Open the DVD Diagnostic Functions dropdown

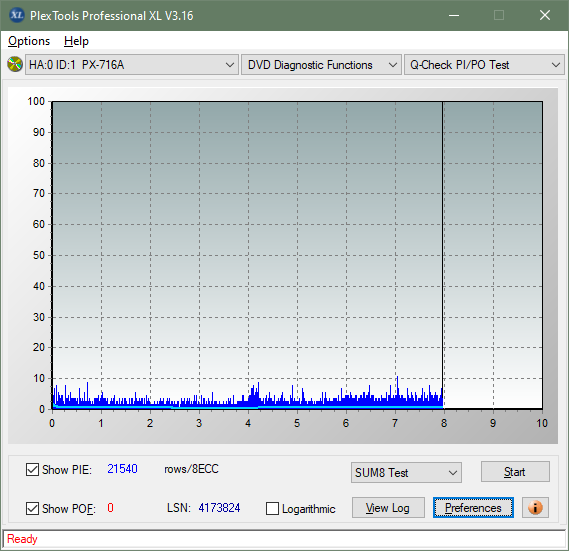coord(321,65)
